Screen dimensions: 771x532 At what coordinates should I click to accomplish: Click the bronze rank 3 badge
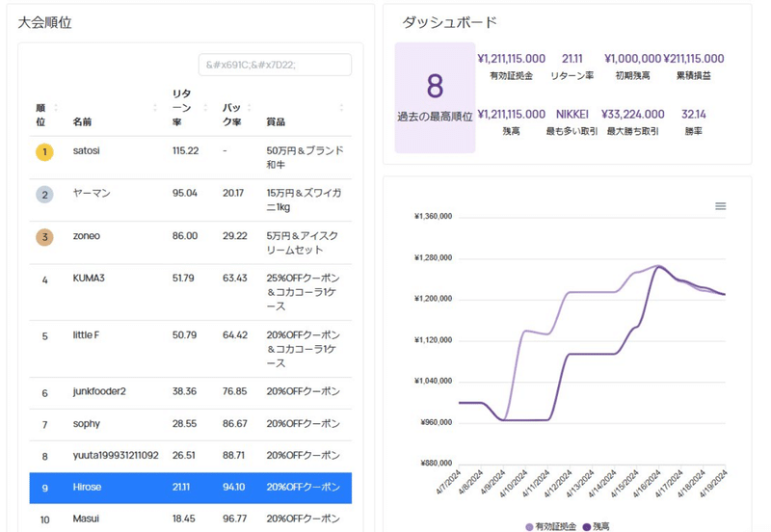[x=44, y=237]
